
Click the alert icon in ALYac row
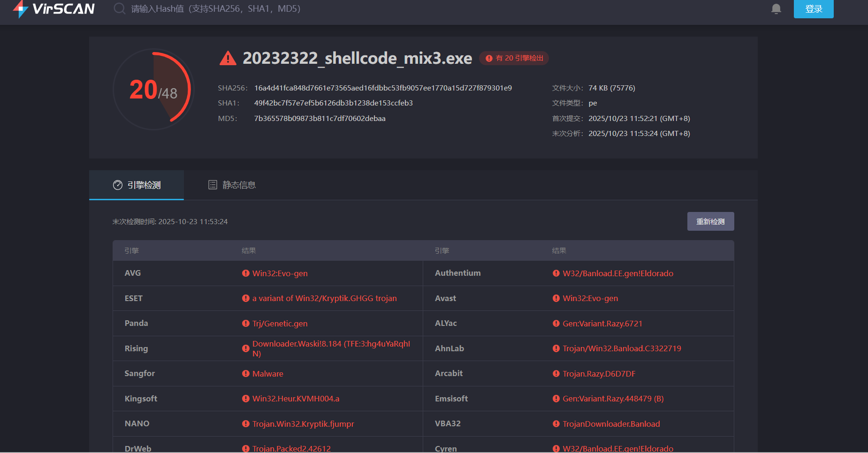tap(556, 324)
